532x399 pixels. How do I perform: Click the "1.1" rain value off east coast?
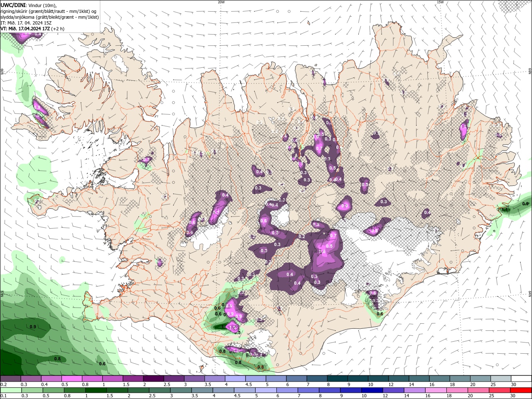[505, 210]
